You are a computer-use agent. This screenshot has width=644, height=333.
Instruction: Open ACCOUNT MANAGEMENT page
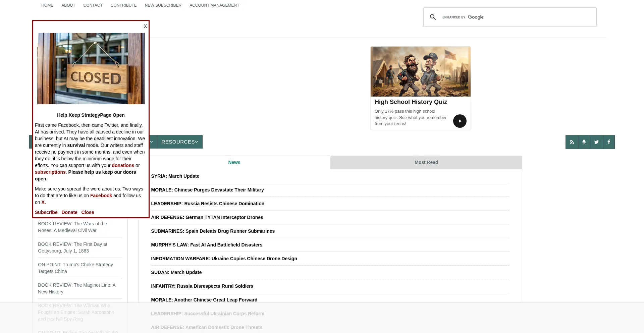[214, 5]
